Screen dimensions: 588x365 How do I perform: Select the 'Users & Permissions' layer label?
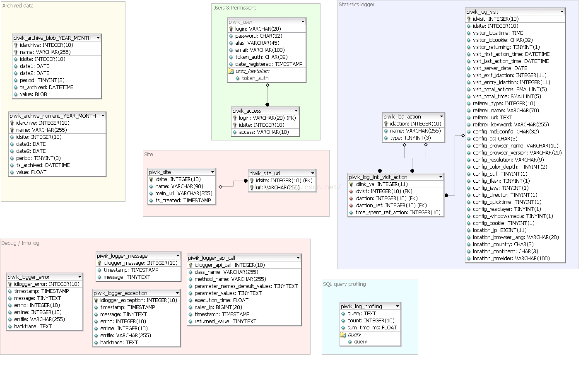(x=234, y=8)
